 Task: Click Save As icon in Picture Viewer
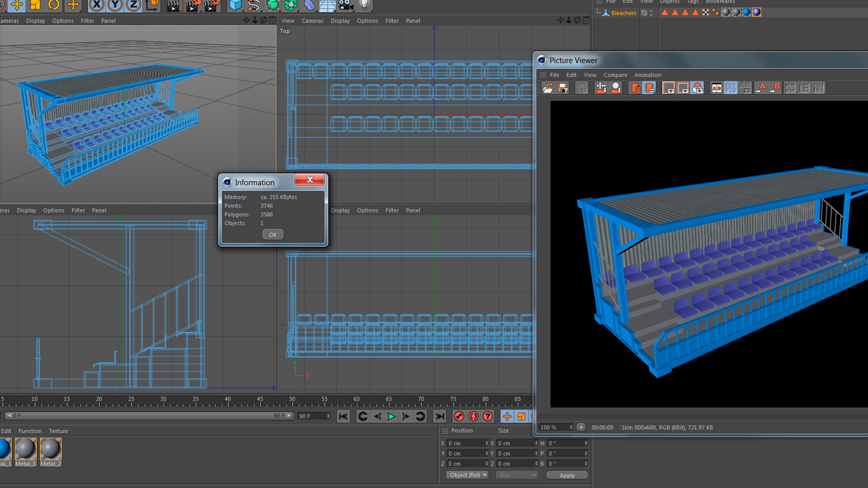(x=563, y=88)
